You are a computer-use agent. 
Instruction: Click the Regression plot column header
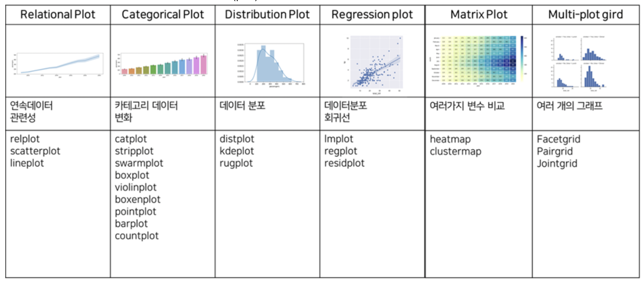pos(372,15)
